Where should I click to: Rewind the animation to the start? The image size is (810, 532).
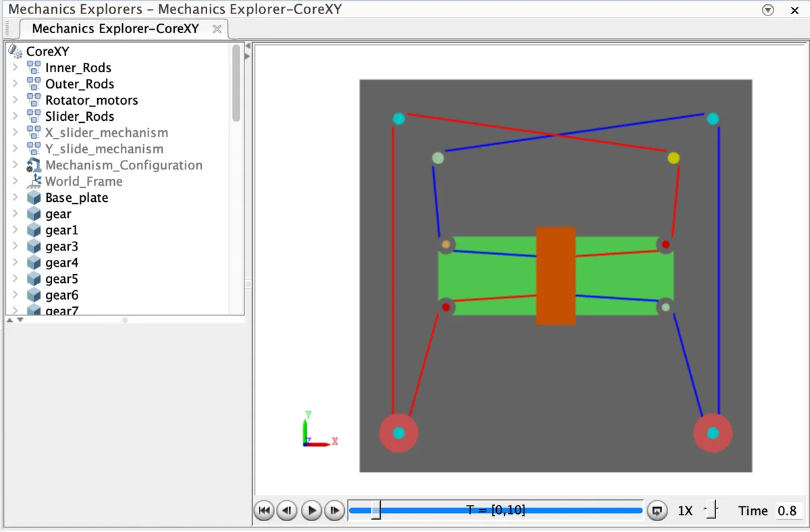point(265,510)
